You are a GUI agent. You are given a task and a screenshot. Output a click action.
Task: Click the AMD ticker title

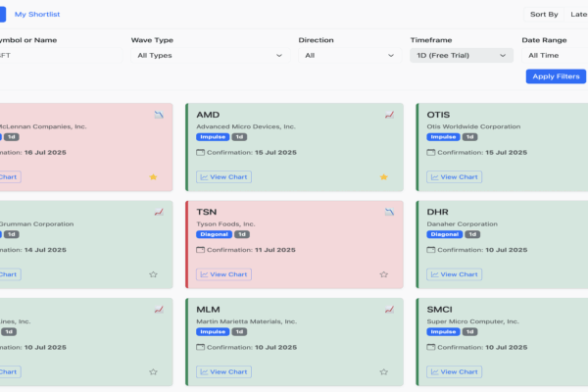pos(208,115)
